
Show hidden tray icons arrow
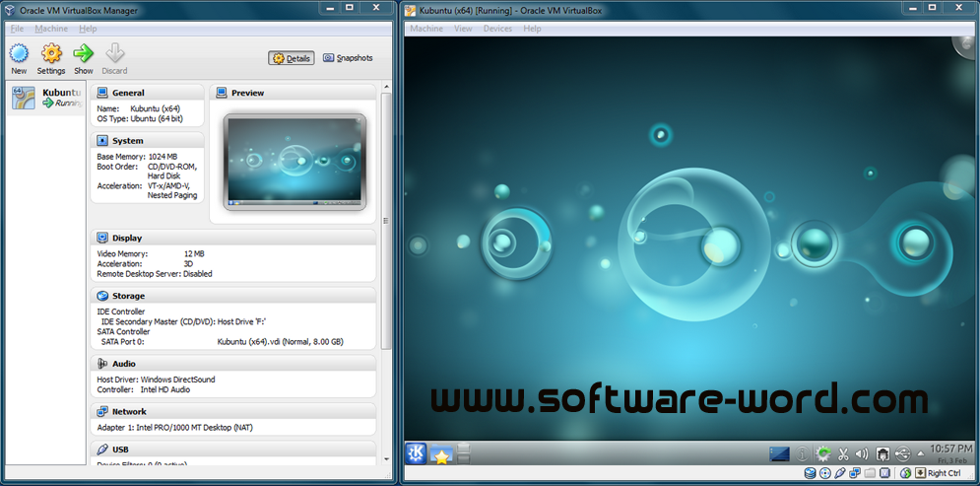pos(921,454)
